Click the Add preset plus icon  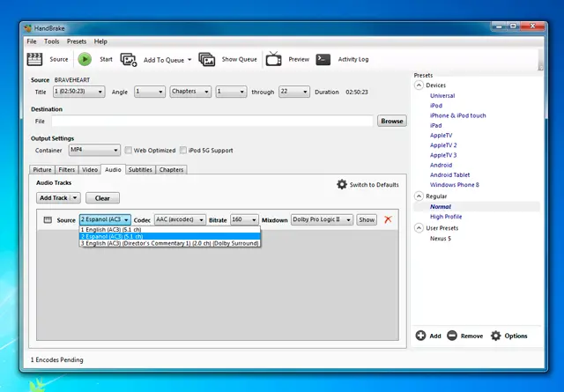point(422,336)
